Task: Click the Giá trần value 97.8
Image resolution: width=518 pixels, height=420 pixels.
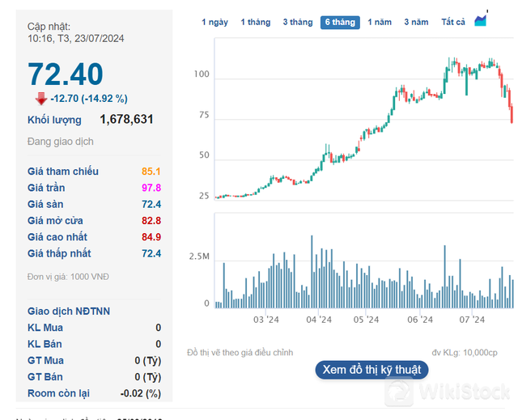Action: (x=151, y=188)
